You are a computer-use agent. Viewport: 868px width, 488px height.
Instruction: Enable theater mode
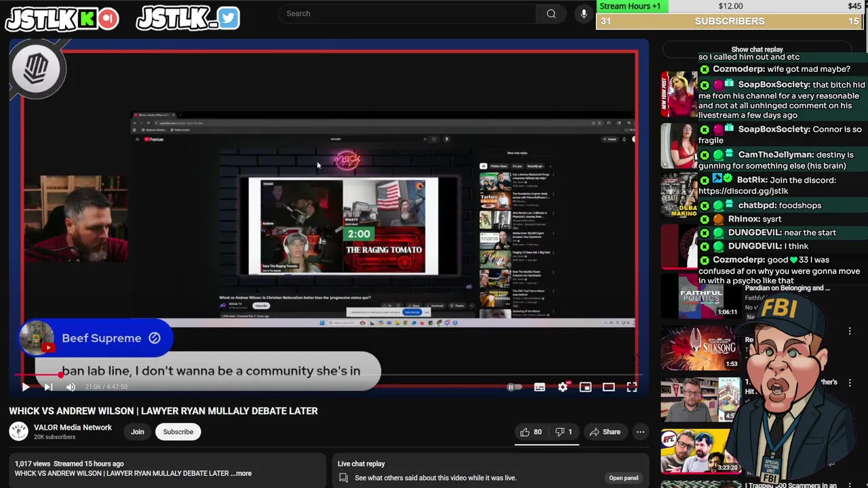coord(609,387)
